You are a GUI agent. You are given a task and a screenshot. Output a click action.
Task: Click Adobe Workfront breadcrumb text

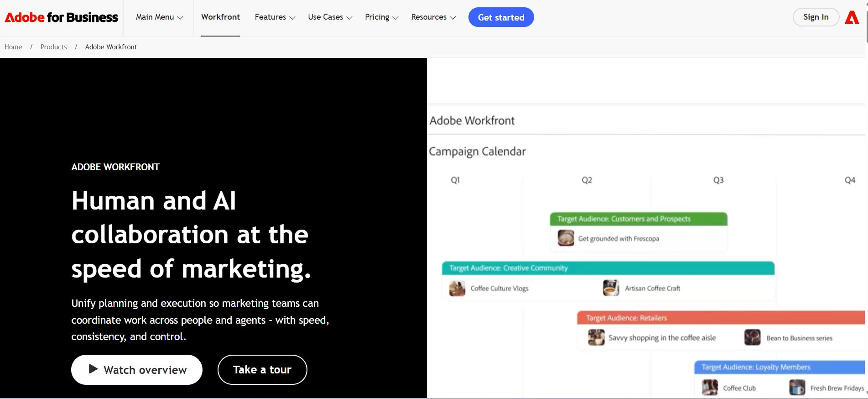(111, 47)
